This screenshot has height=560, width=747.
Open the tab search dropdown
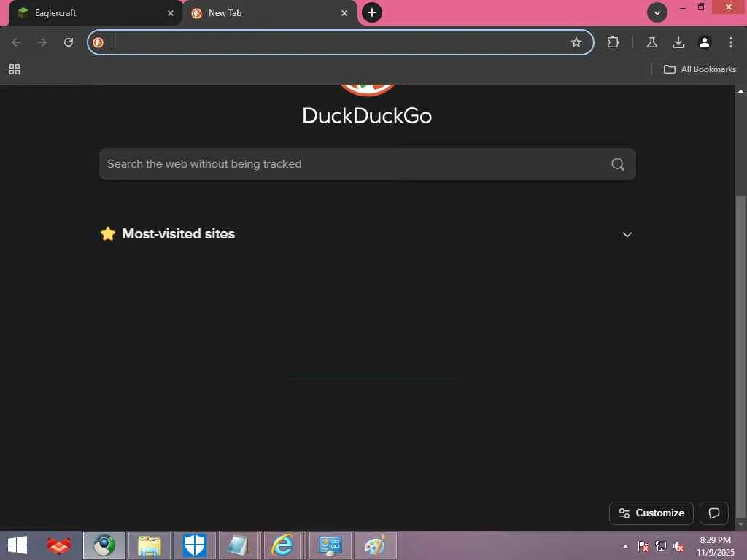click(x=657, y=13)
